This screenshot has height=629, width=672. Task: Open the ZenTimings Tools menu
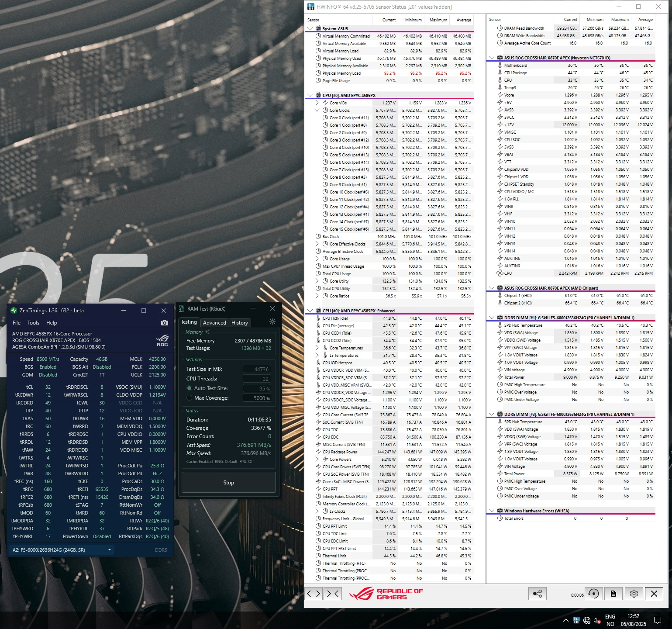point(33,323)
